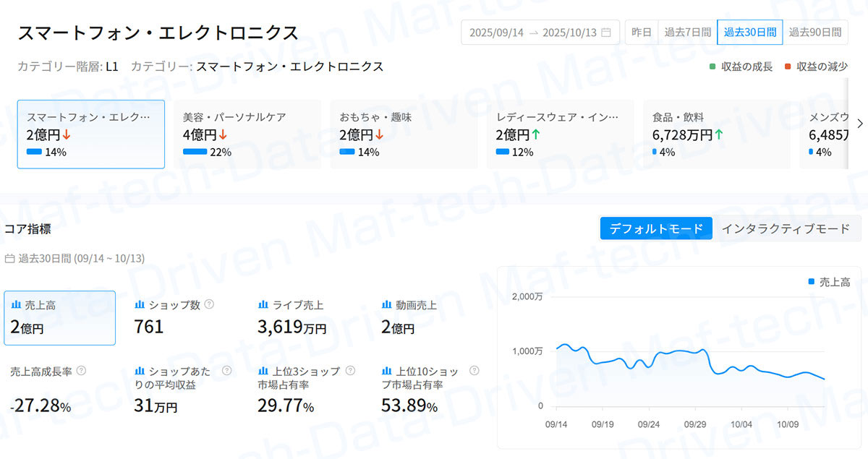868x459 pixels.
Task: Click the 昨日 time range button
Action: [642, 33]
